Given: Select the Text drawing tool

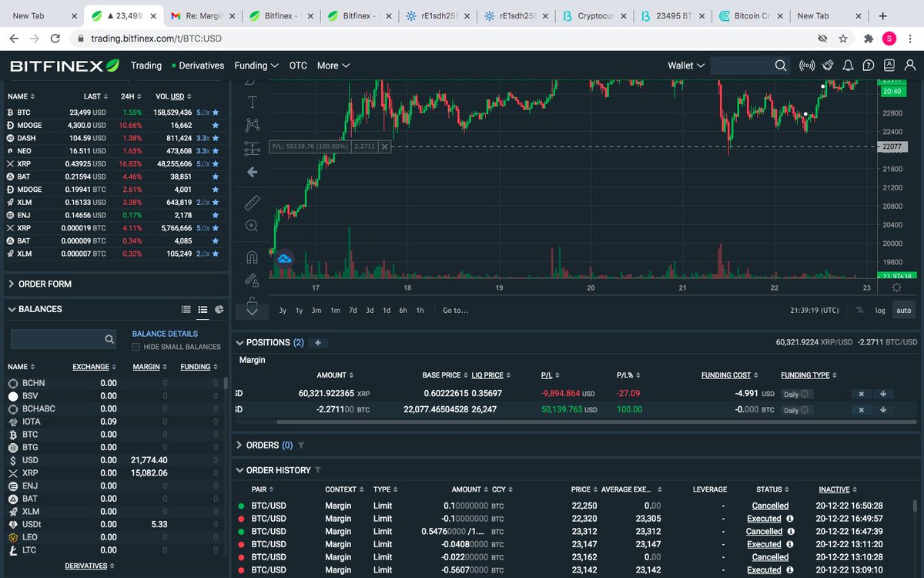Looking at the screenshot, I should pyautogui.click(x=252, y=101).
